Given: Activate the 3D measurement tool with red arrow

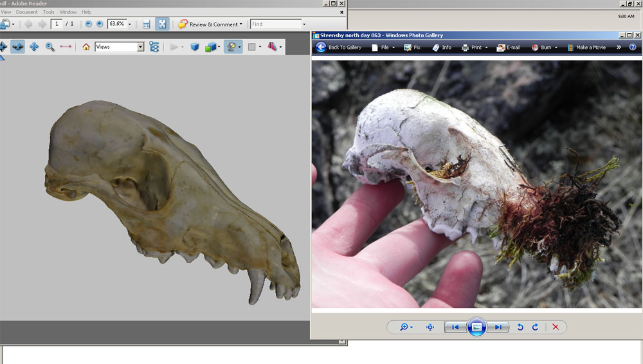Looking at the screenshot, I should [66, 47].
